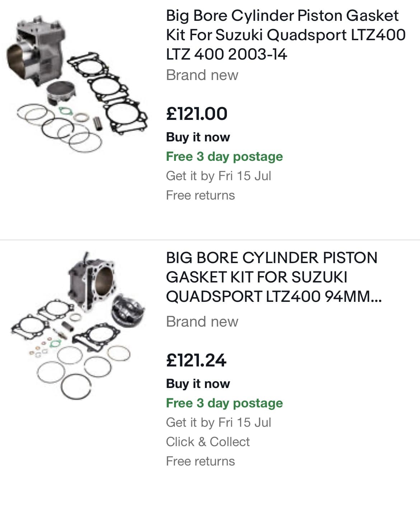Tap 'Free 3 day postage' on first listing
The height and width of the screenshot is (505, 420).
(x=224, y=156)
